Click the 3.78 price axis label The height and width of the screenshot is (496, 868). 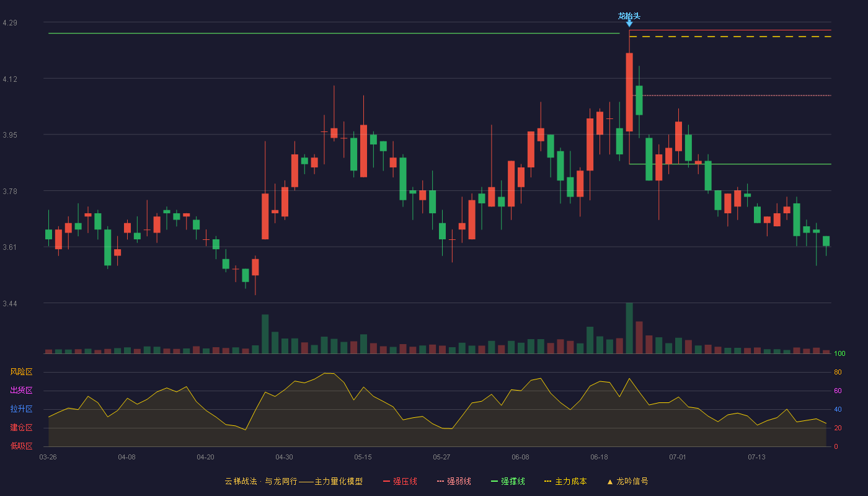click(x=10, y=192)
